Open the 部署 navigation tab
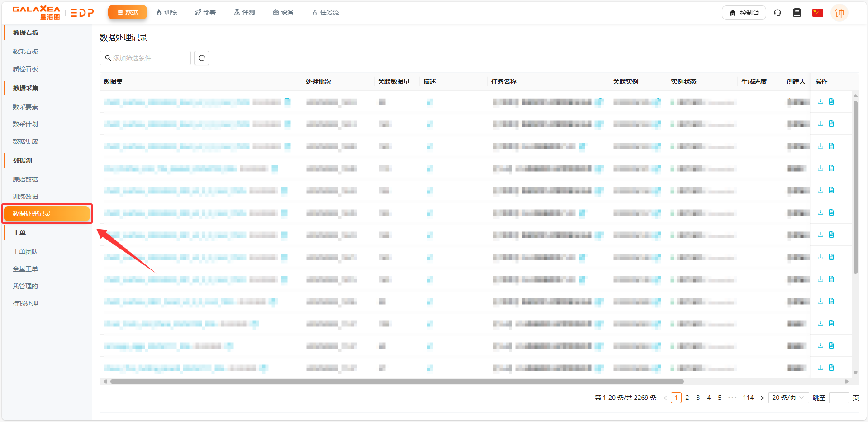868x422 pixels. tap(205, 12)
